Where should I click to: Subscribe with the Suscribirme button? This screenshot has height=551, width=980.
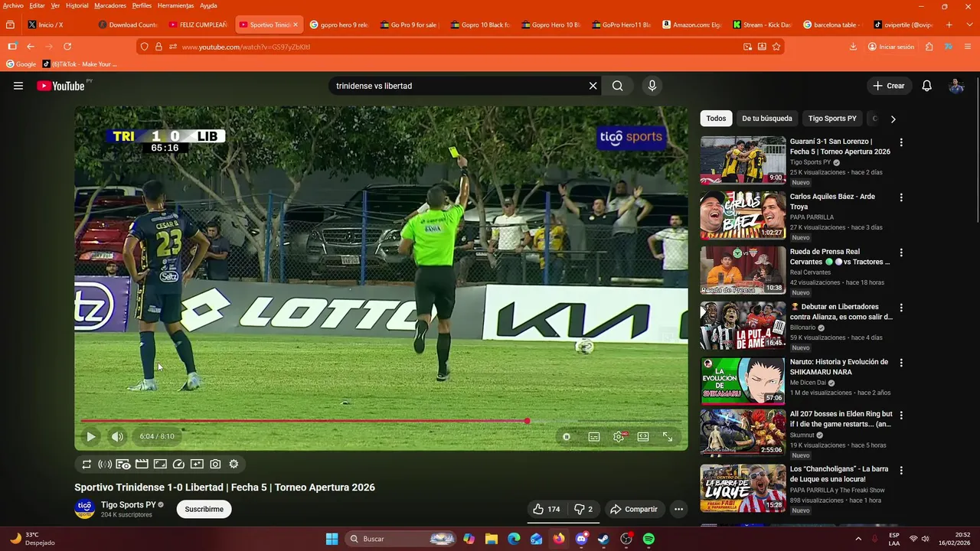click(204, 509)
